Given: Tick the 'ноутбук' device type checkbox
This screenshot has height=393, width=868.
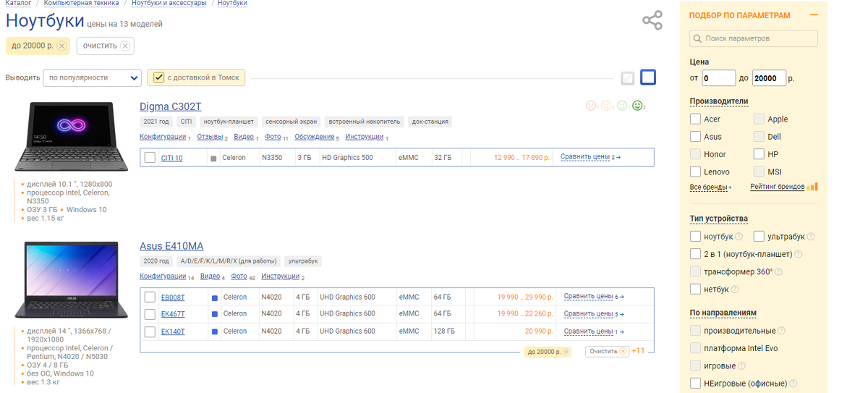Looking at the screenshot, I should coord(695,237).
